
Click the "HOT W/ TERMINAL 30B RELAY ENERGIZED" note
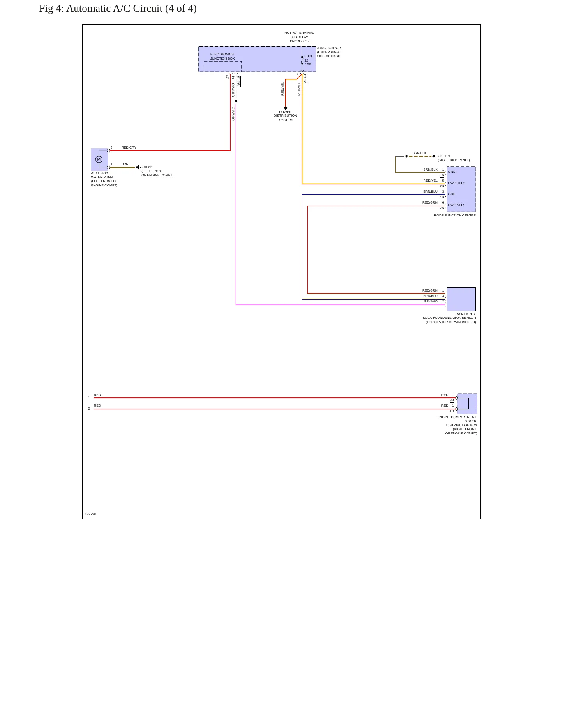299,37
